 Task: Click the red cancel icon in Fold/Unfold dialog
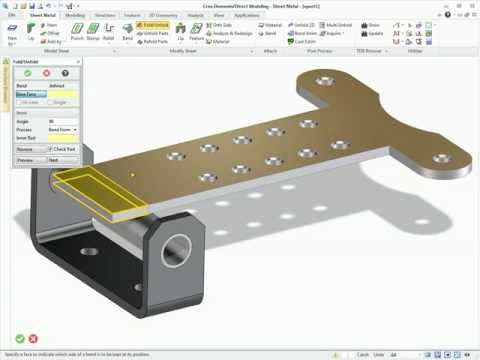point(46,73)
